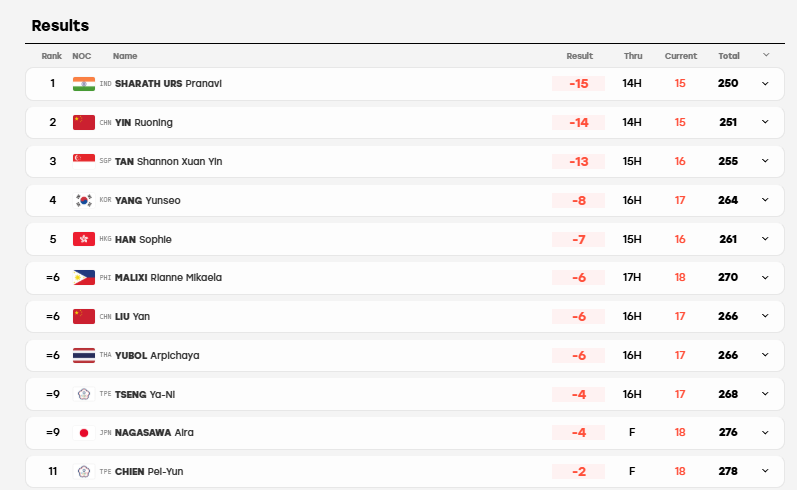Click total 261 for Han Sophie

point(728,239)
